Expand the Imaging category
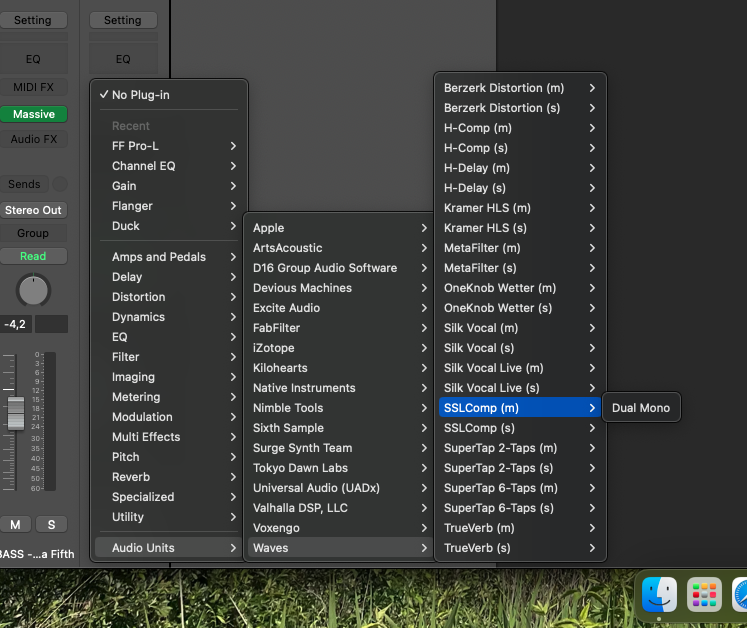 (169, 377)
